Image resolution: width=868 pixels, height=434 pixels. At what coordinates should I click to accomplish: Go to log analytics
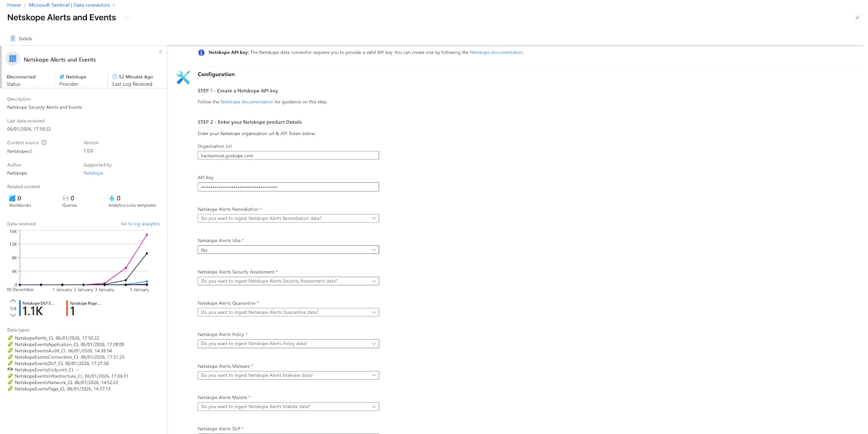pyautogui.click(x=140, y=224)
